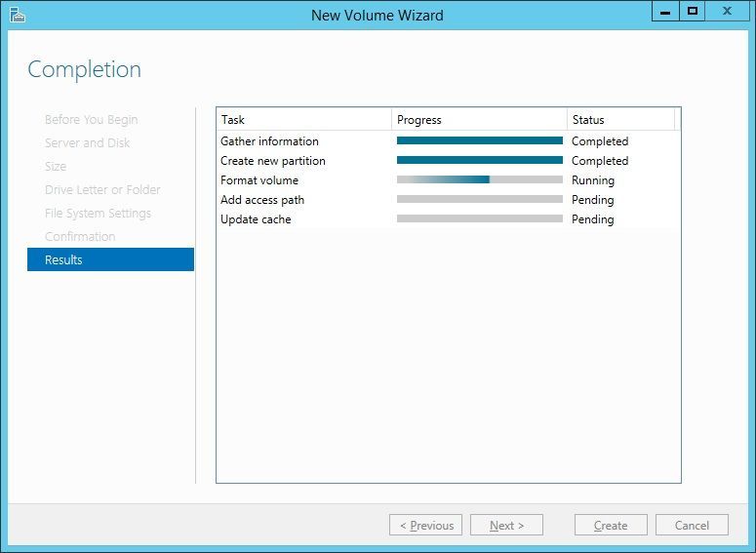This screenshot has height=553, width=756.
Task: Open the Before You Begin step
Action: (x=91, y=120)
